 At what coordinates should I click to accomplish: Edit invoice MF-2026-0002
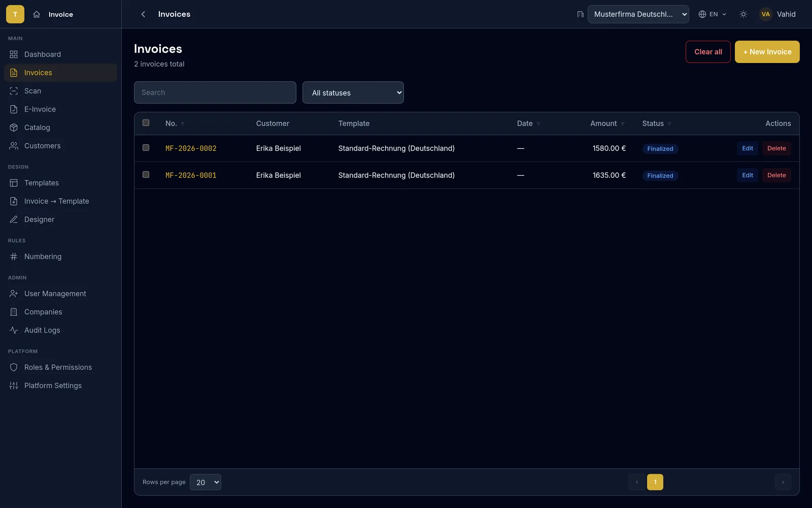coord(748,148)
